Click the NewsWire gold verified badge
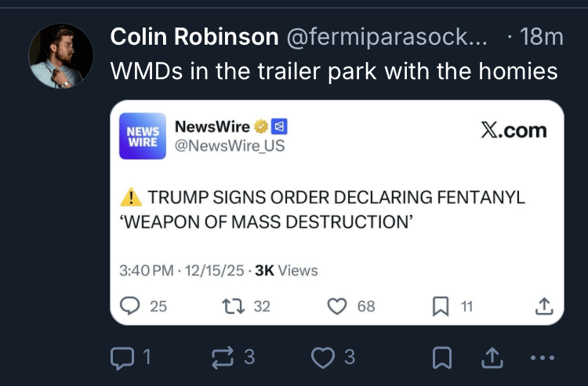The height and width of the screenshot is (386, 588). [x=261, y=127]
